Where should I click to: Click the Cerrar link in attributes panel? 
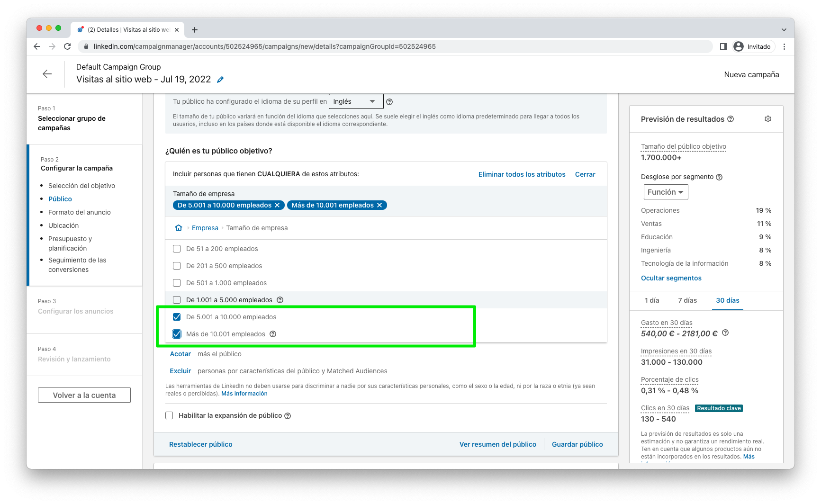(585, 174)
